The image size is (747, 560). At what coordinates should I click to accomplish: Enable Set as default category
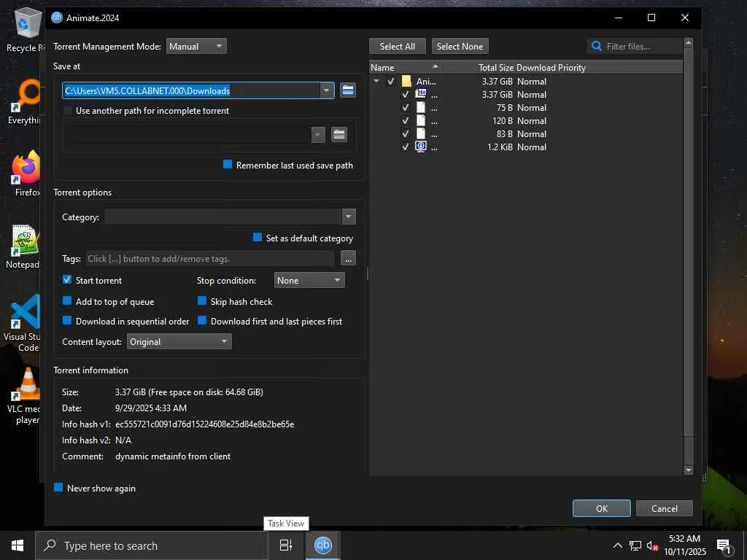coord(258,237)
